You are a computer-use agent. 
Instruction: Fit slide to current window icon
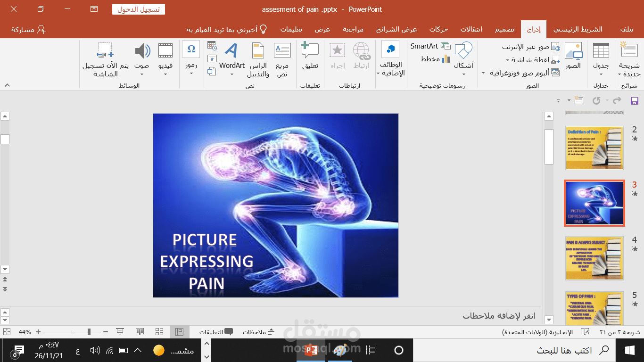(7, 332)
